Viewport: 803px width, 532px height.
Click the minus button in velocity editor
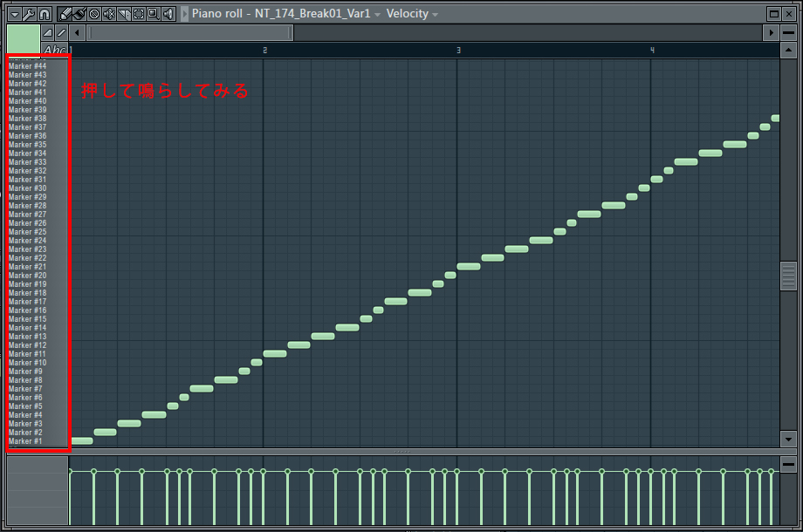click(789, 465)
